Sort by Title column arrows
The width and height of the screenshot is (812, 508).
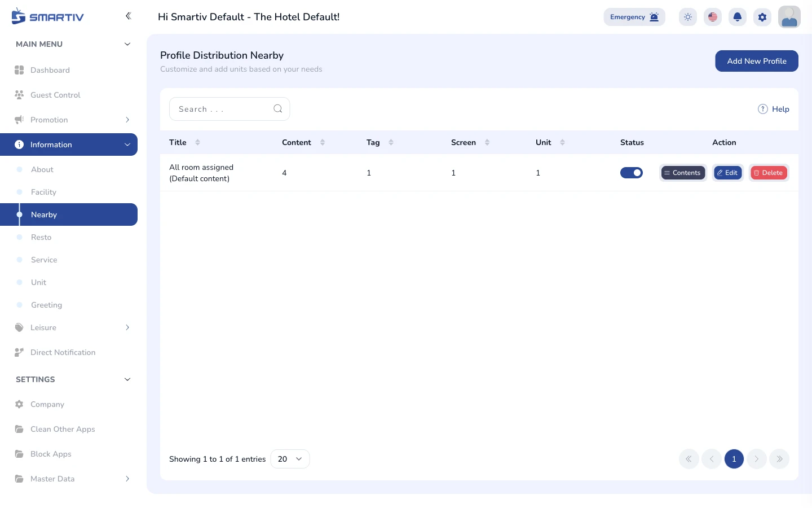pos(198,142)
